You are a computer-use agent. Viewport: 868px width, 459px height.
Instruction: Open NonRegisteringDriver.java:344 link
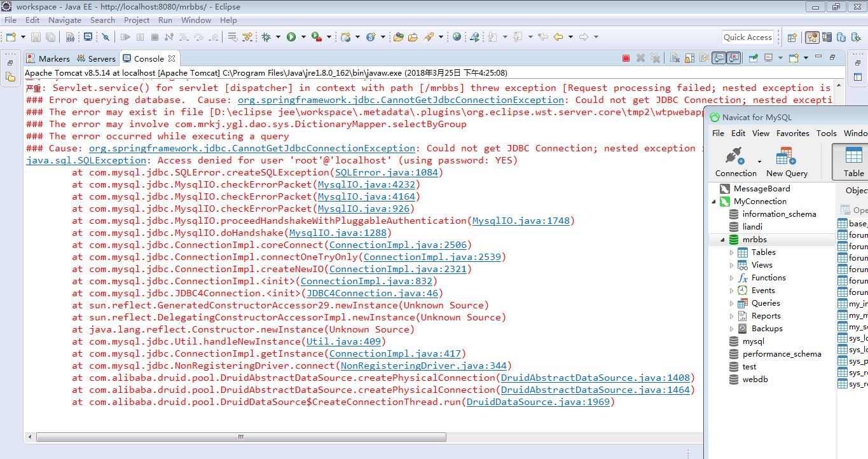pyautogui.click(x=424, y=366)
